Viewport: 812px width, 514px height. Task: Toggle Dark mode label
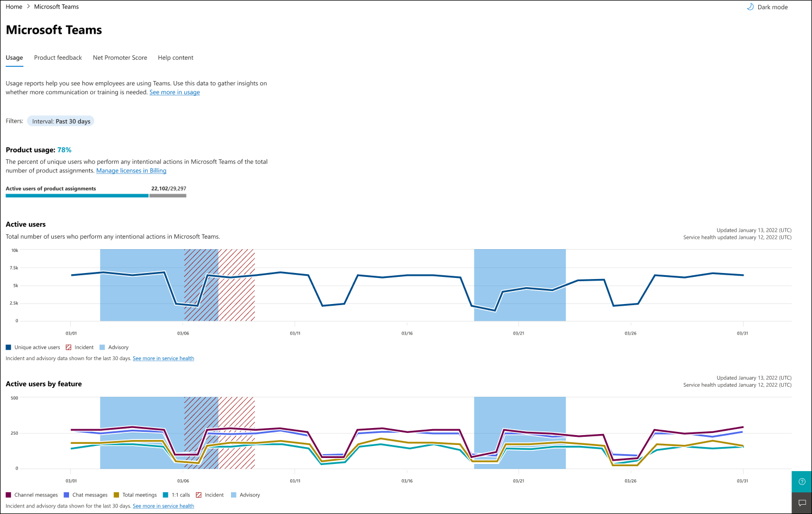point(772,7)
